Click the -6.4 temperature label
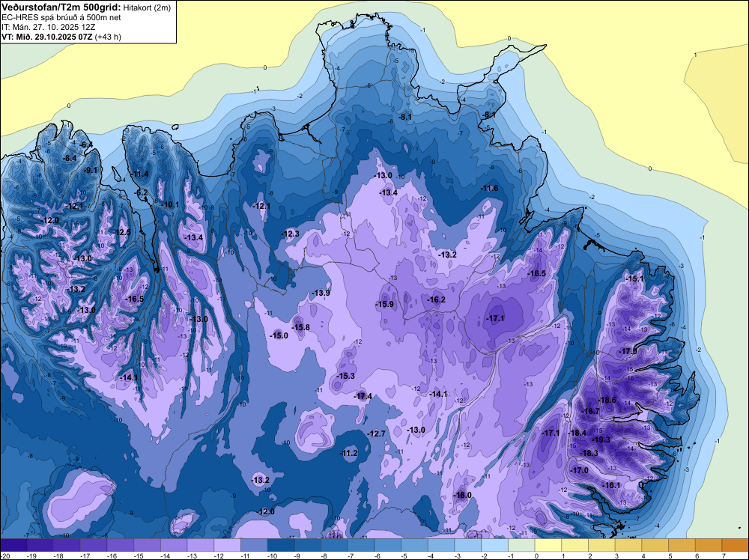This screenshot has width=749, height=560. coord(86,144)
